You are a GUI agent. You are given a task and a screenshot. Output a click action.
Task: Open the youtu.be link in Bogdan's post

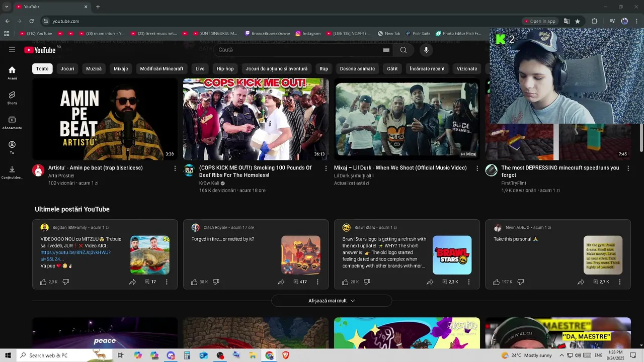pyautogui.click(x=75, y=255)
